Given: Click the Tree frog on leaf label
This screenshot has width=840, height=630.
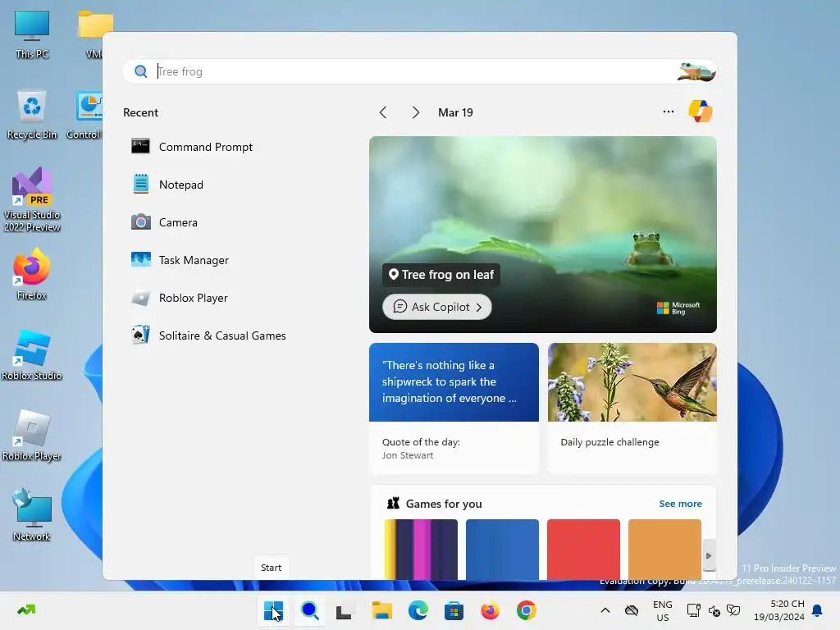Looking at the screenshot, I should pyautogui.click(x=441, y=274).
